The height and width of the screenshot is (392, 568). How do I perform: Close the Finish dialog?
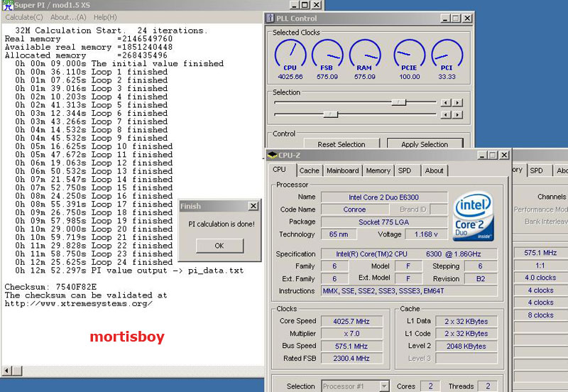click(253, 206)
